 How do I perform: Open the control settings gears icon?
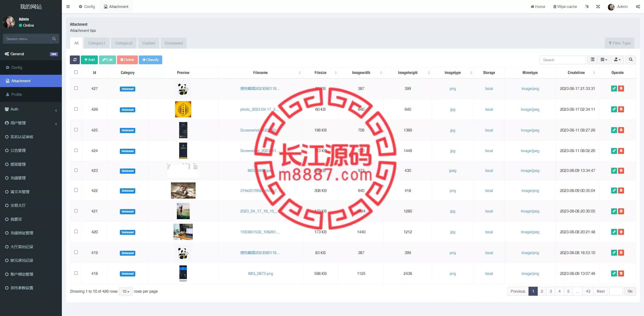638,7
